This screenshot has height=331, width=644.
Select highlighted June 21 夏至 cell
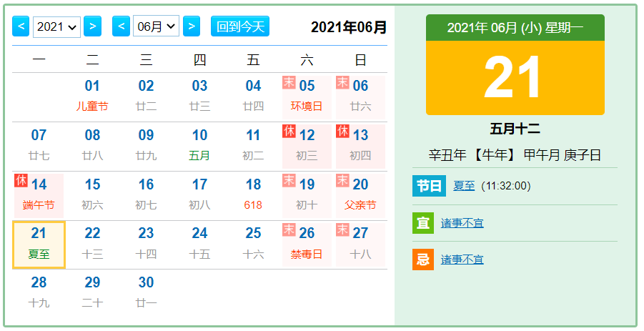[39, 244]
